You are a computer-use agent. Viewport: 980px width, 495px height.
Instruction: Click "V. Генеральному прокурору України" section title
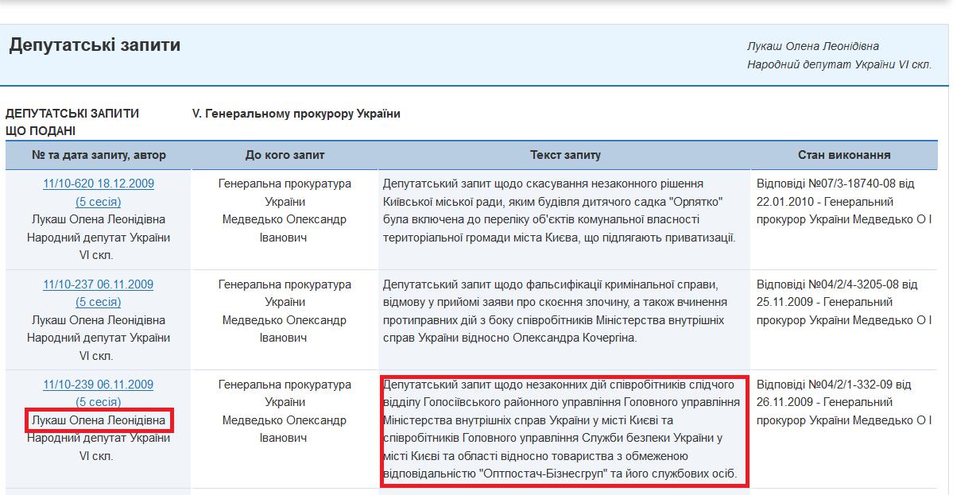pos(296,114)
